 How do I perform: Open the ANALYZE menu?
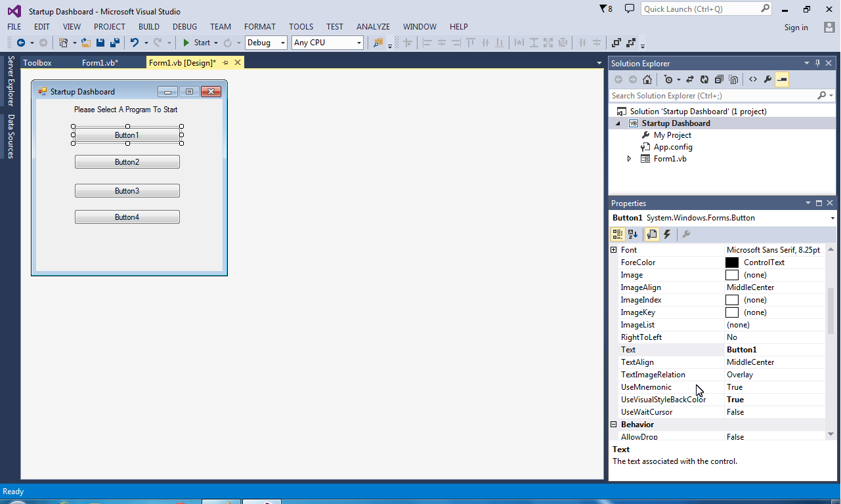click(373, 27)
